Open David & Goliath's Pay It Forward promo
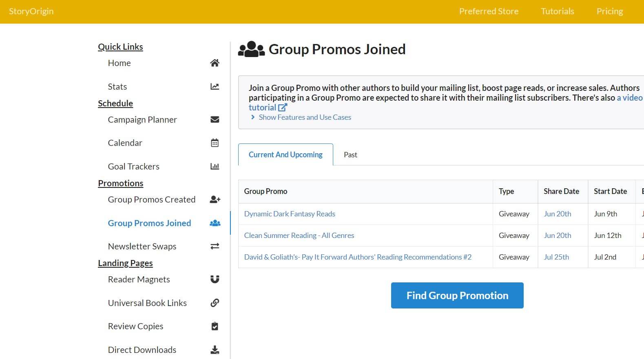This screenshot has height=359, width=644. pyautogui.click(x=358, y=257)
